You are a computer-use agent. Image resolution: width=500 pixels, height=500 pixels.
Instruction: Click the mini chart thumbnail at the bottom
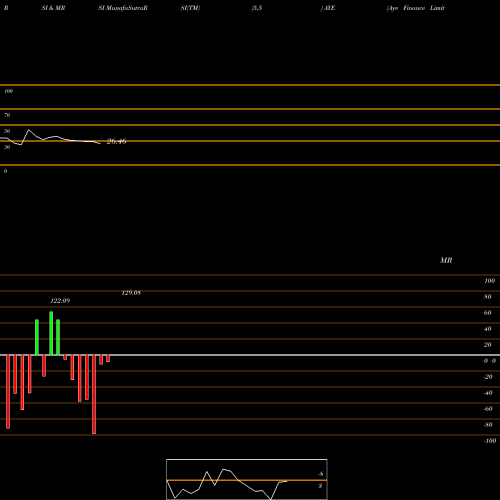tap(247, 479)
